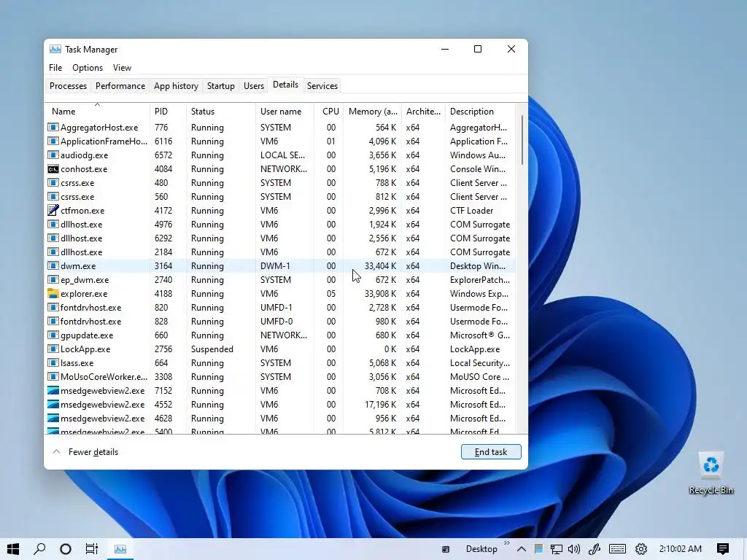
Task: Select the ep_dwm.exe process row
Action: pos(281,280)
